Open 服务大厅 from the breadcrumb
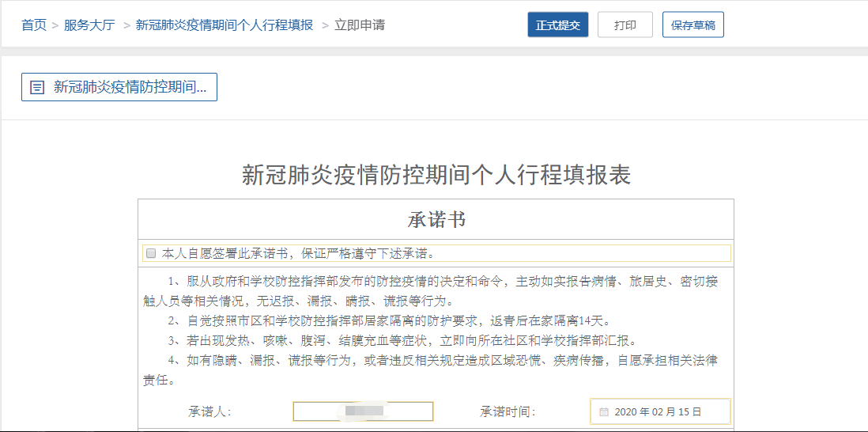Image resolution: width=868 pixels, height=432 pixels. [x=89, y=25]
